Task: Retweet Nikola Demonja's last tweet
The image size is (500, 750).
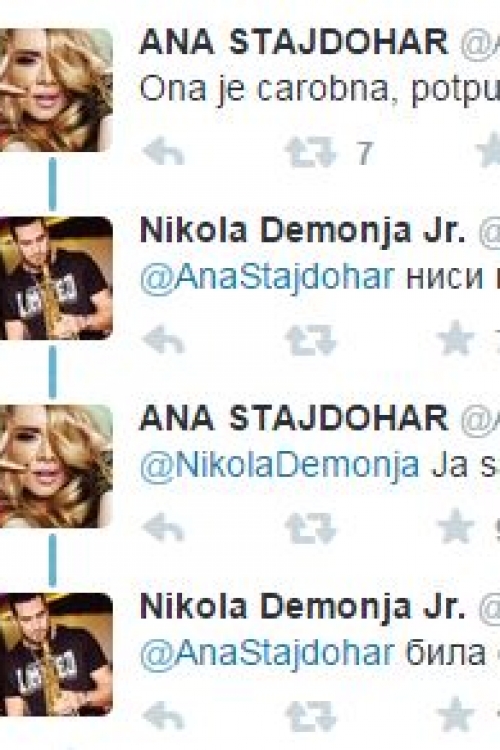Action: pos(311,717)
